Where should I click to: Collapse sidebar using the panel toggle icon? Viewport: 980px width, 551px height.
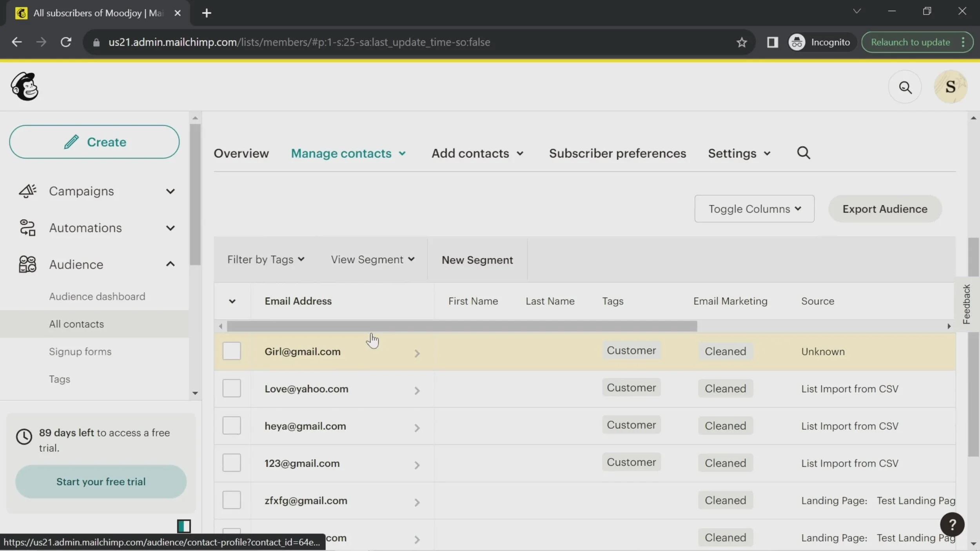pyautogui.click(x=183, y=526)
